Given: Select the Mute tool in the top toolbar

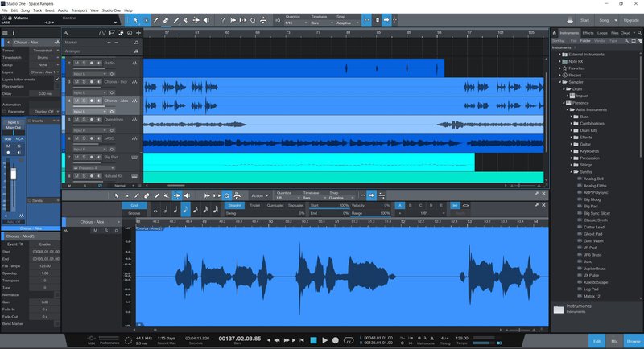Looking at the screenshot, I should click(x=186, y=20).
